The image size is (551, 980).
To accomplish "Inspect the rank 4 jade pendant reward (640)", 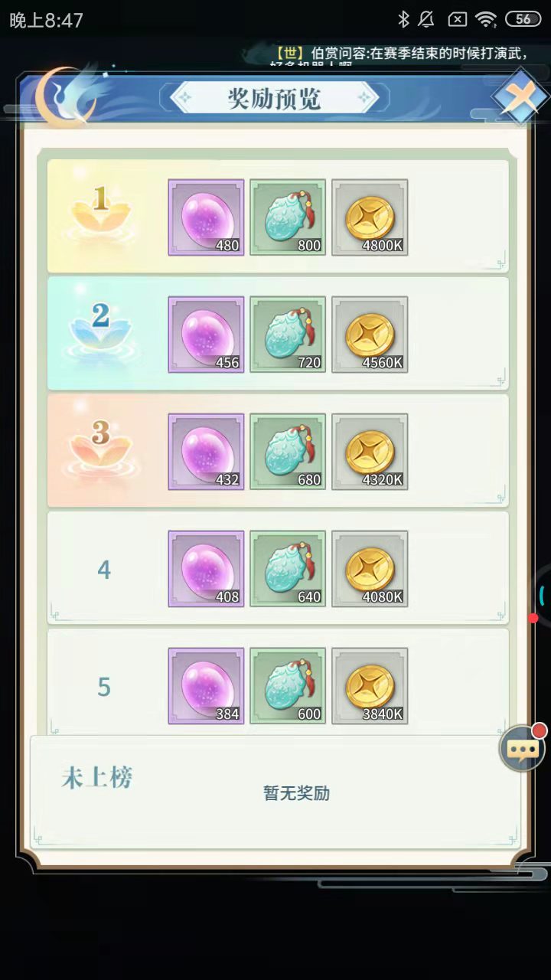I will coord(288,569).
